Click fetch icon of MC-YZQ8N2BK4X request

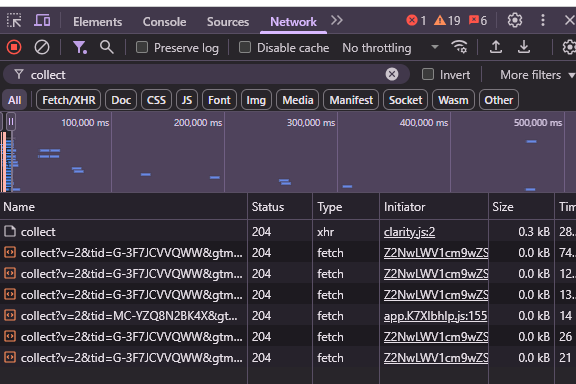[x=10, y=315]
